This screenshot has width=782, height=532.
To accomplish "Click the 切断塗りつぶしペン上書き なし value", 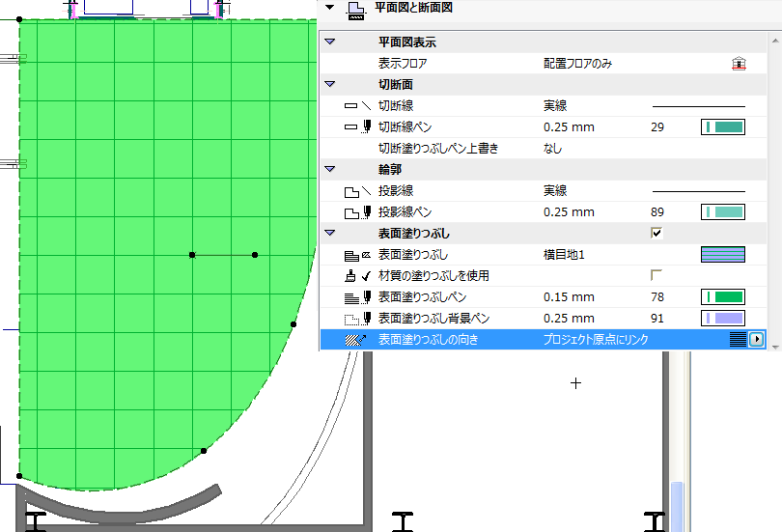I will click(x=552, y=148).
